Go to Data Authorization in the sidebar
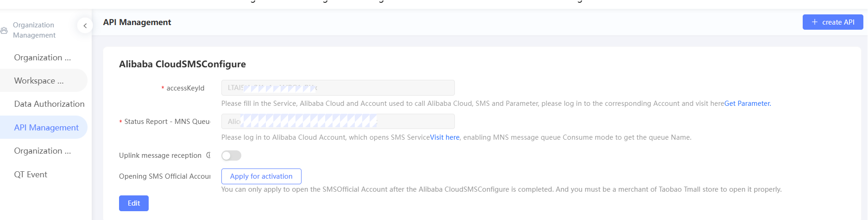Screen dimensions: 868x220 point(49,104)
